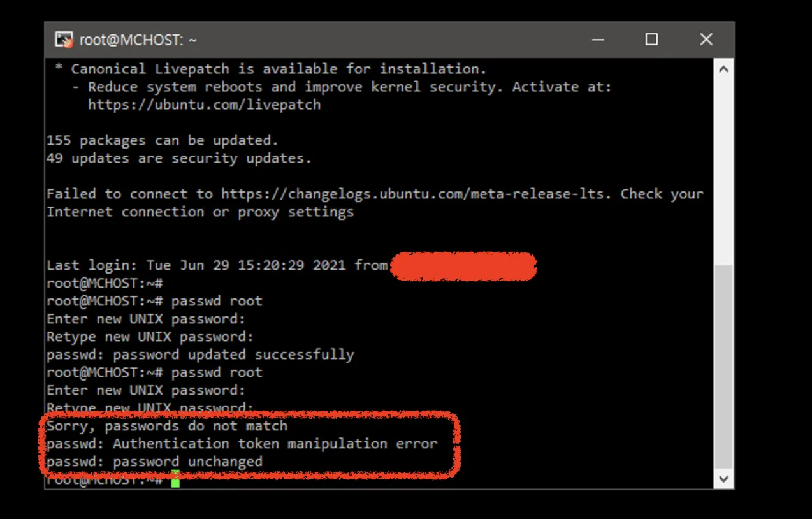Viewport: 812px width, 519px height.
Task: Click the scrollbar track above the thumb
Action: tap(723, 171)
